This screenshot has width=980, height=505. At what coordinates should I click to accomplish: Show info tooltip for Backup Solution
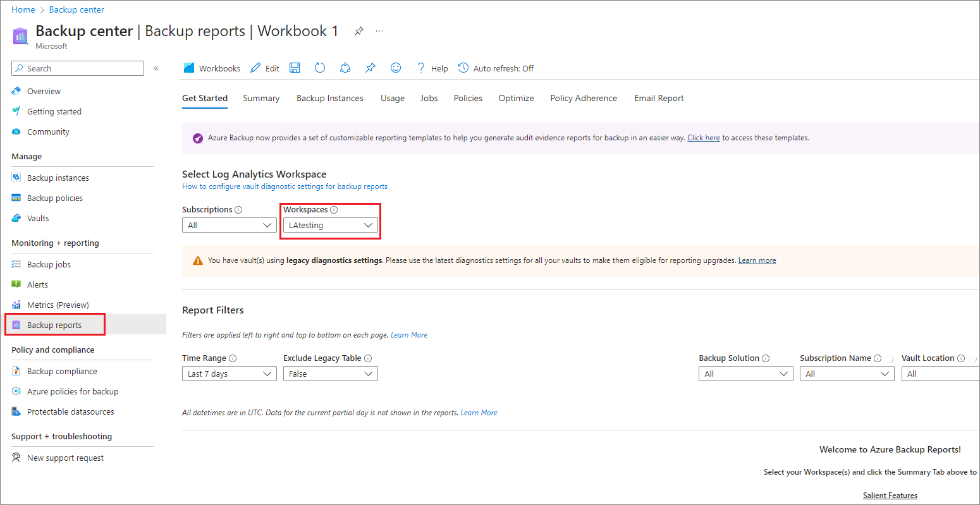(x=766, y=358)
